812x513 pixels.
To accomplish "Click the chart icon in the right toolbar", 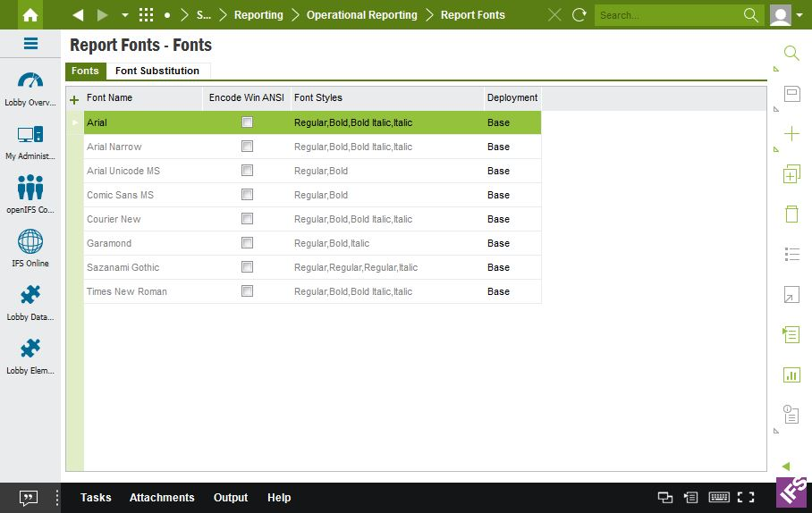I will 791,374.
